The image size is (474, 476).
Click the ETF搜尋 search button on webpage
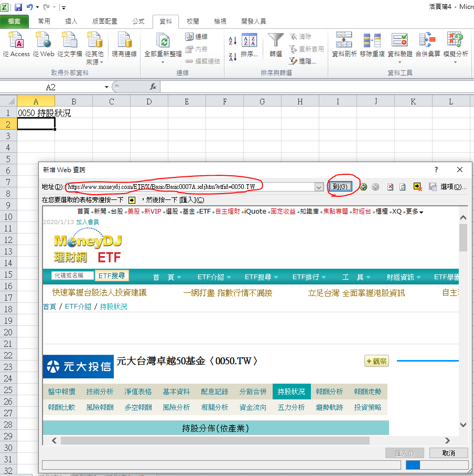[112, 276]
